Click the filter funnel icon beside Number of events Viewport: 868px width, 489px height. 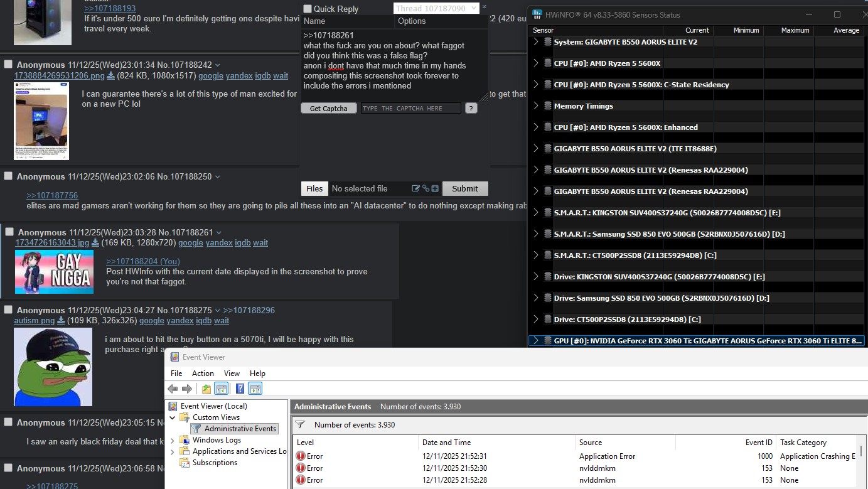coord(300,425)
